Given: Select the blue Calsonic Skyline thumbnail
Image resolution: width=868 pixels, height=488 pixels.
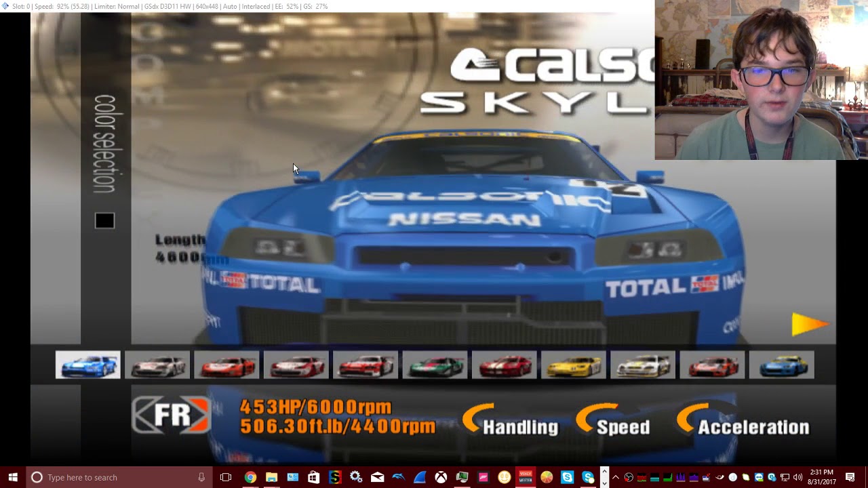Looking at the screenshot, I should (87, 365).
